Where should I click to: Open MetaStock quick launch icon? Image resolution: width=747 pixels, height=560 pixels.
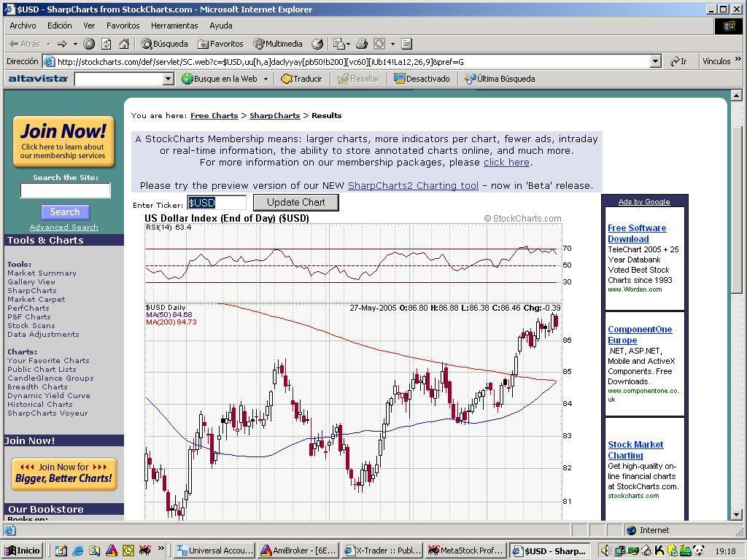coord(145,551)
